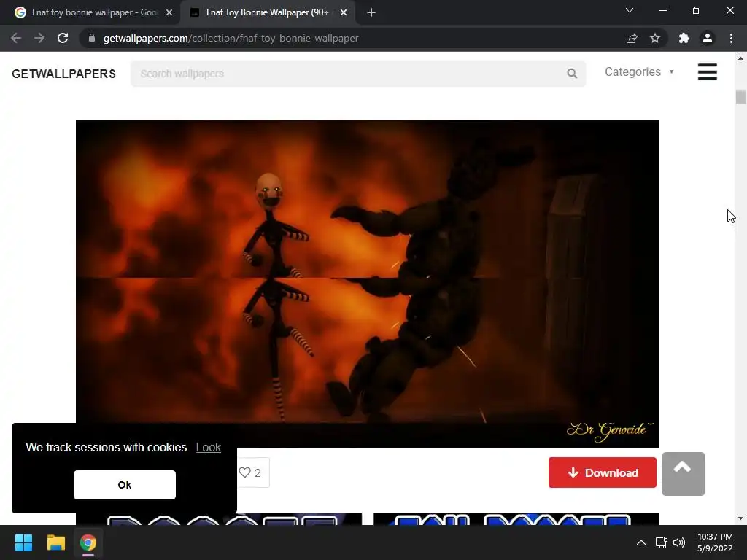Reload the current page
Image resolution: width=747 pixels, height=560 pixels.
[63, 38]
